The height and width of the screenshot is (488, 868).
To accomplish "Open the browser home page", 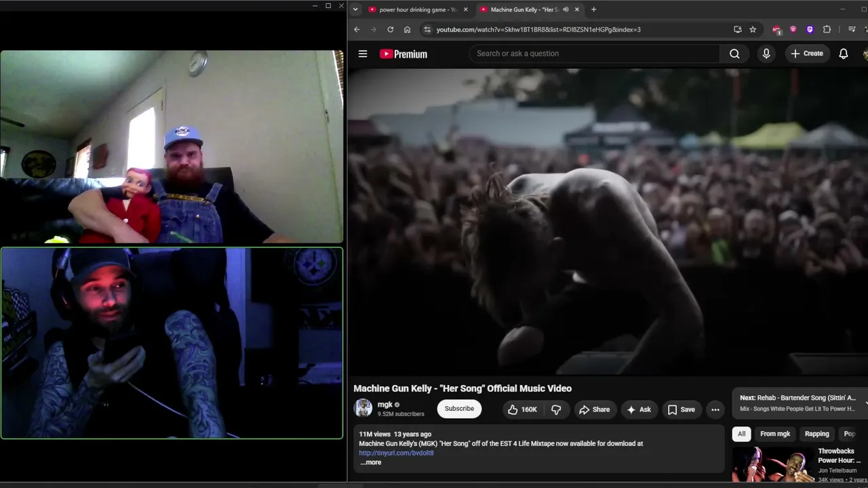I will (407, 29).
